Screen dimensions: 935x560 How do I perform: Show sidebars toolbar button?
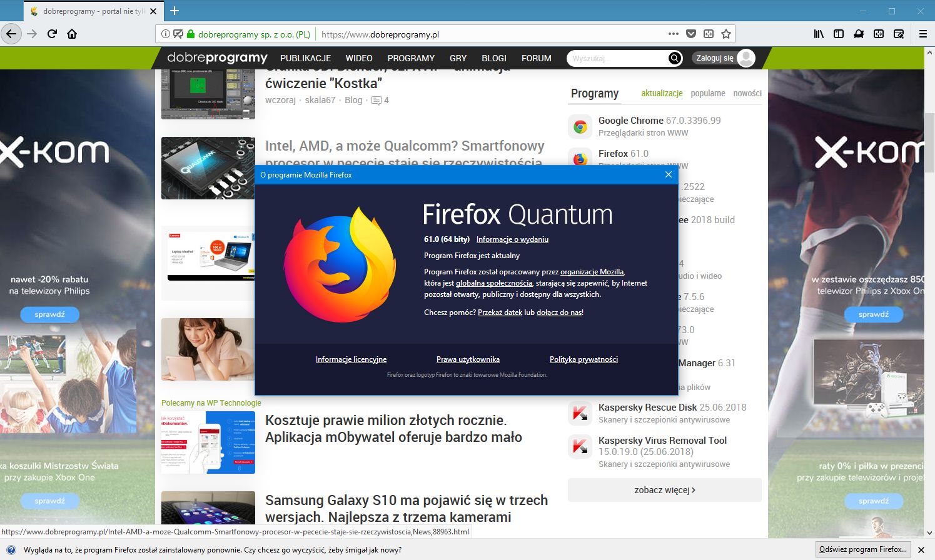tap(839, 34)
